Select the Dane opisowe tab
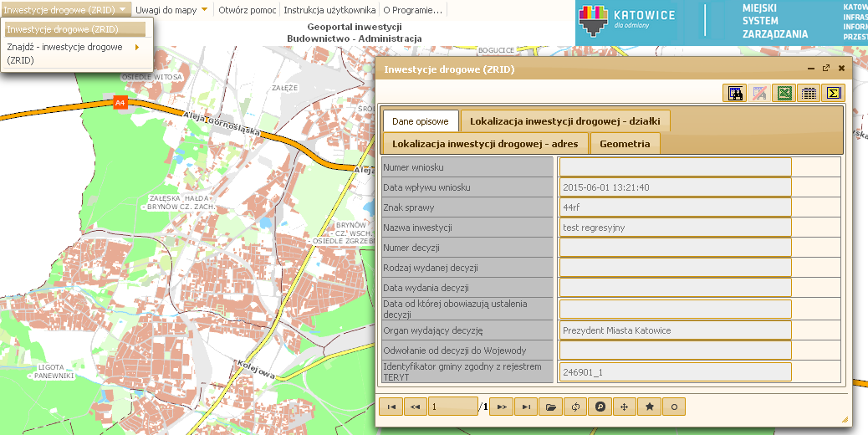 (421, 121)
